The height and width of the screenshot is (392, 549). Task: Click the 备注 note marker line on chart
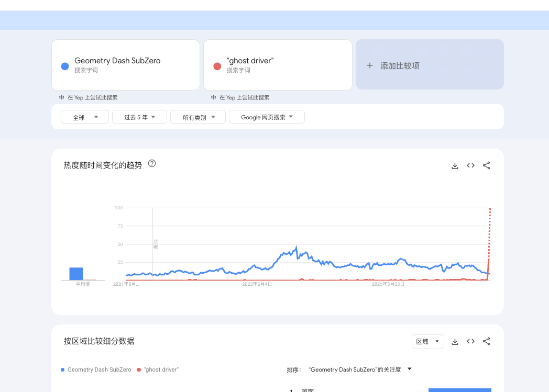point(152,244)
